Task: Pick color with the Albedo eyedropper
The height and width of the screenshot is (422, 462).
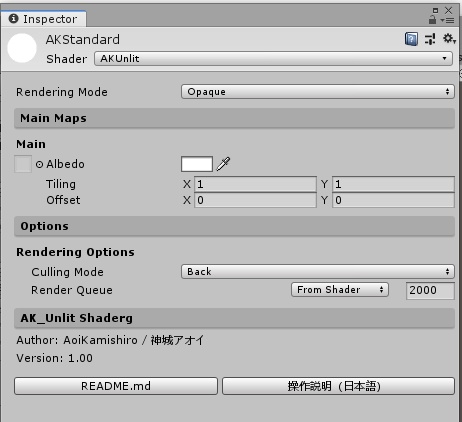Action: click(223, 164)
